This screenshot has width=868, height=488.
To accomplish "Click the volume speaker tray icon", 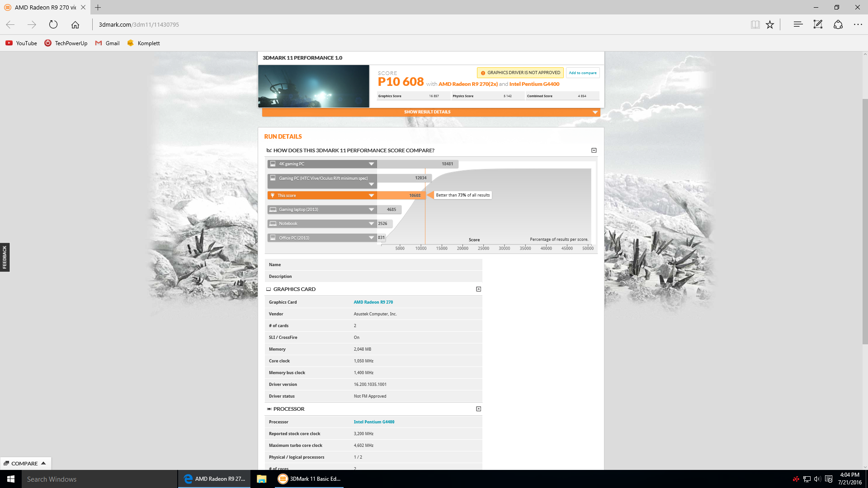I will click(x=817, y=479).
